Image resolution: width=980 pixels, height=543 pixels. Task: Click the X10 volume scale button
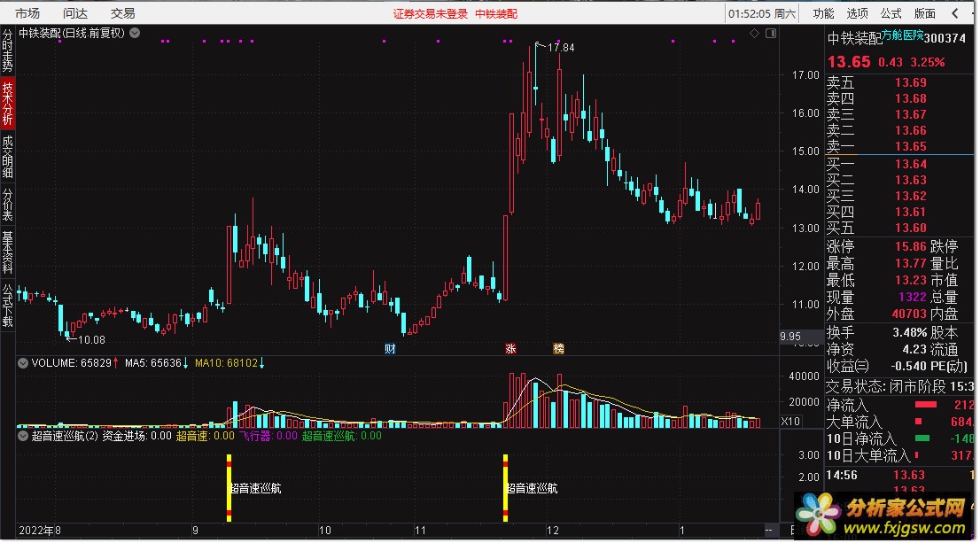(x=790, y=421)
